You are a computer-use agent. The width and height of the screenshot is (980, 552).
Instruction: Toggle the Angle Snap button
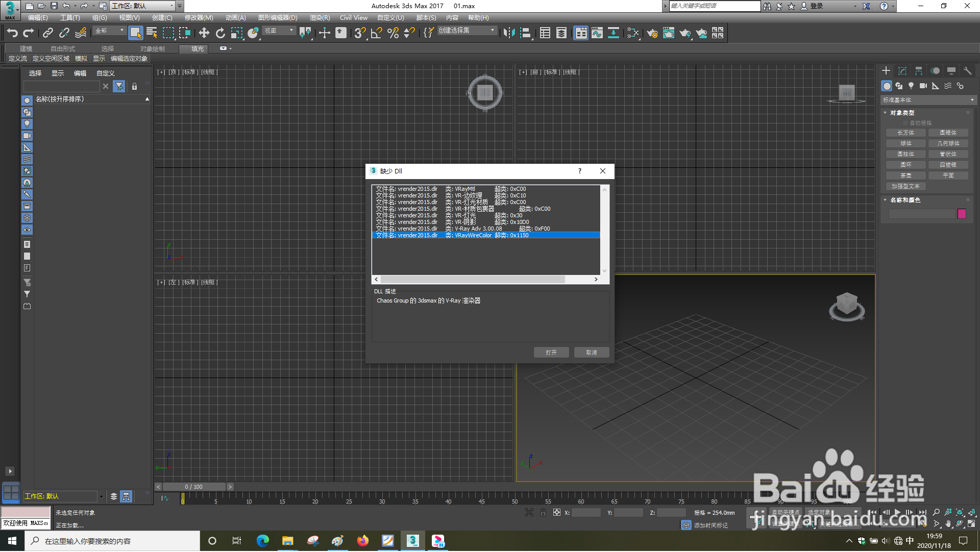(x=377, y=33)
